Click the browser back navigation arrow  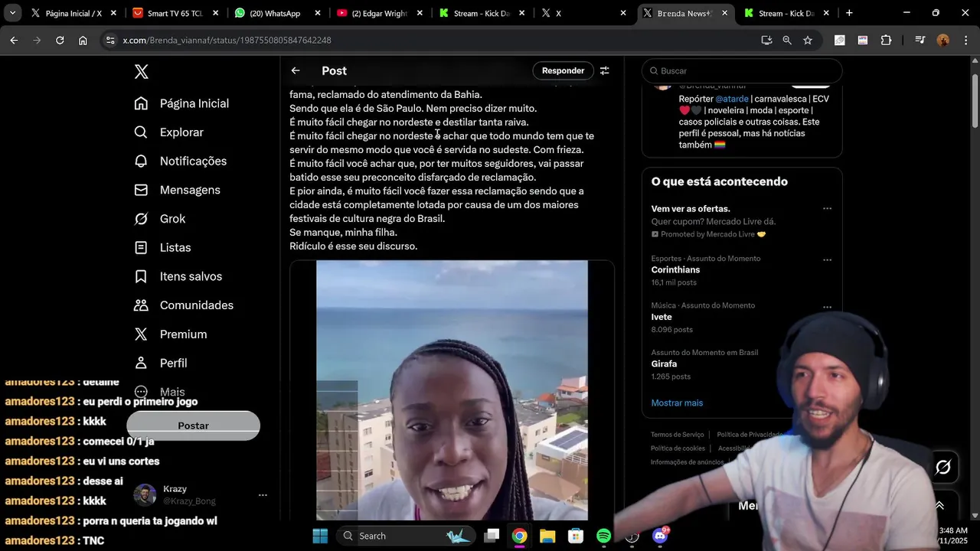[x=14, y=40]
